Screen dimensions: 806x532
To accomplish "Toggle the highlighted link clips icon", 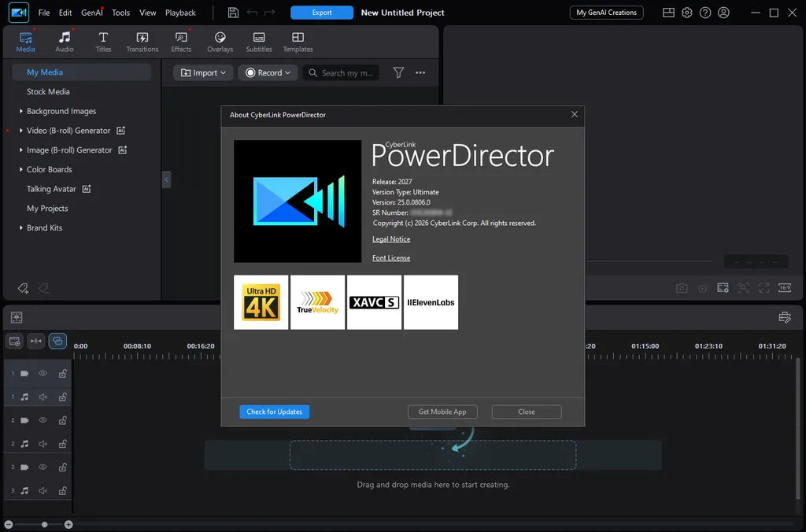I will [57, 341].
